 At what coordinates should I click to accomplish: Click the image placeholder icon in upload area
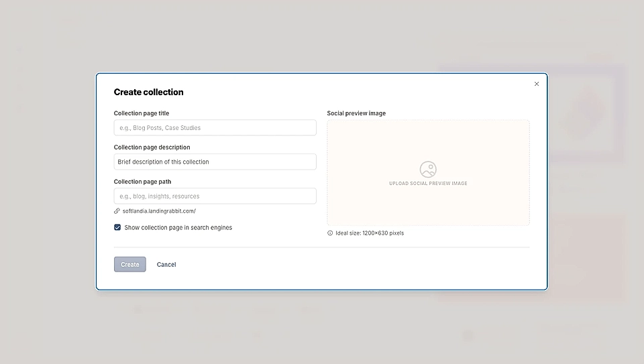[428, 169]
